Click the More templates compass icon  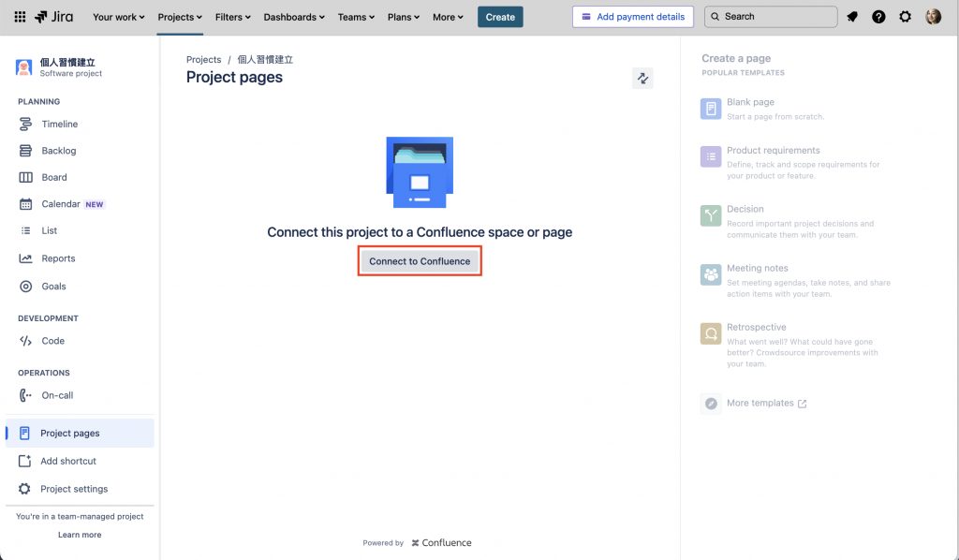click(711, 404)
